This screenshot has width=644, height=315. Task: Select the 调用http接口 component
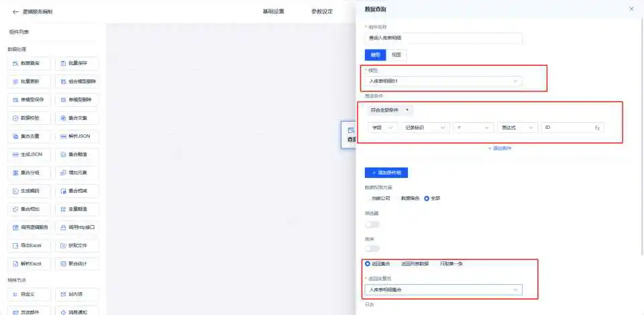[x=76, y=227]
